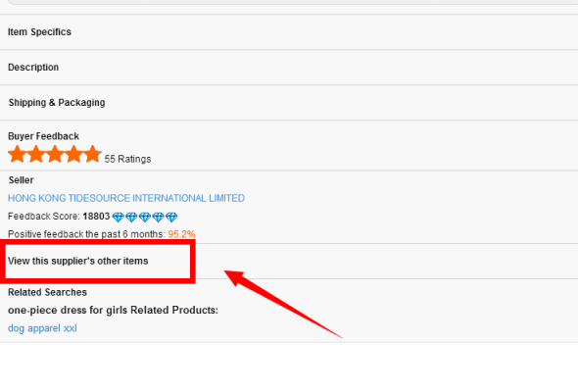Open the 55 Ratings count
Image resolution: width=578 pixels, height=392 pixels.
pyautogui.click(x=127, y=159)
